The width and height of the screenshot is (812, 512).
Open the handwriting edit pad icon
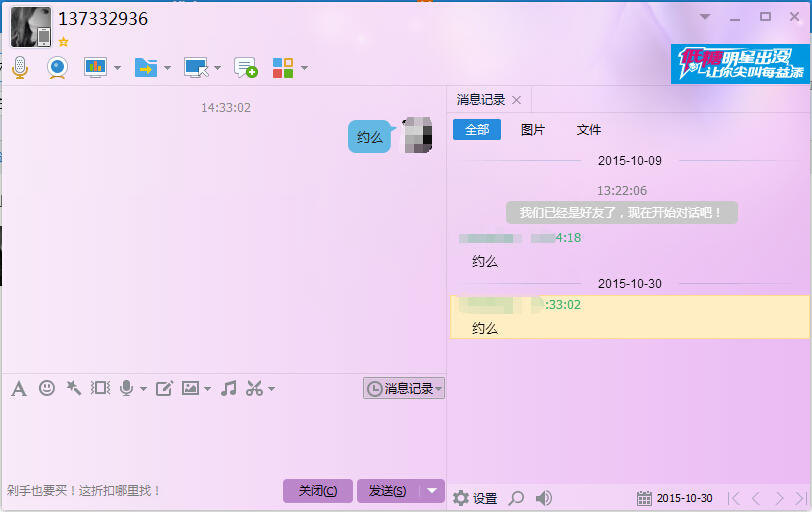164,388
